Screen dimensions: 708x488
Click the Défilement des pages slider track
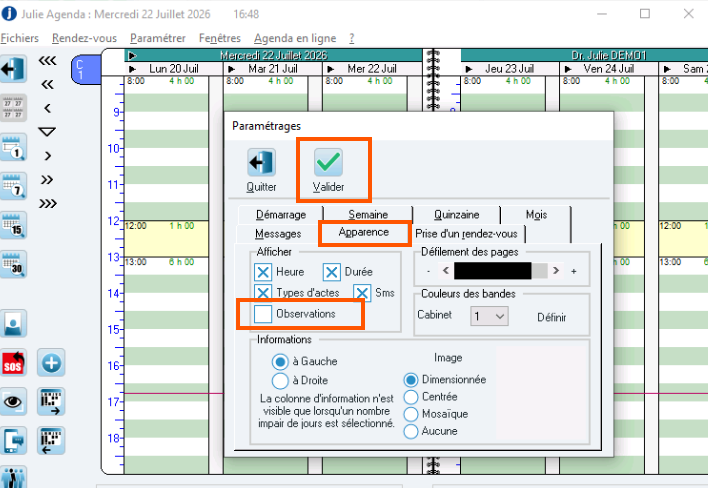(500, 271)
